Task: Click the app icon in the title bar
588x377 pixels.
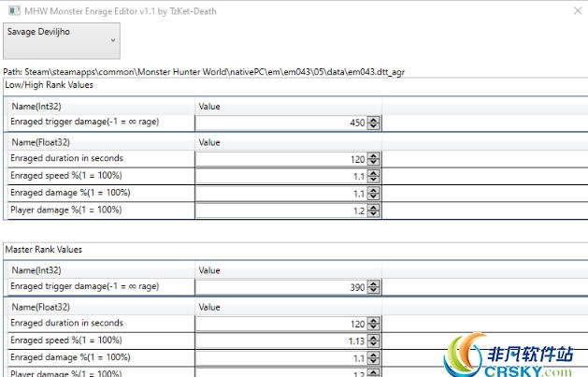Action: [x=9, y=9]
